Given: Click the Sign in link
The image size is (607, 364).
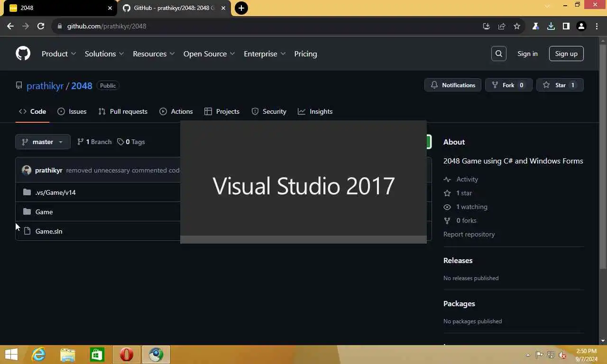Looking at the screenshot, I should (x=527, y=54).
